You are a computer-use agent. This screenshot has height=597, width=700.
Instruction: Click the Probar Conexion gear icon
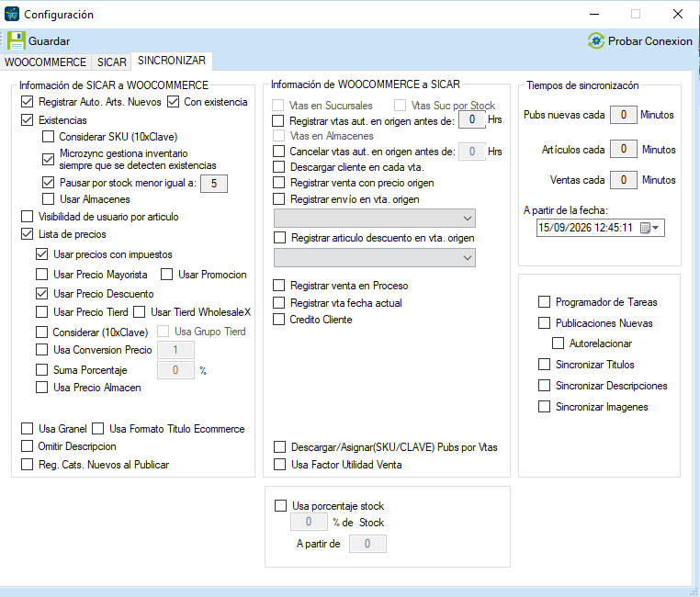596,41
